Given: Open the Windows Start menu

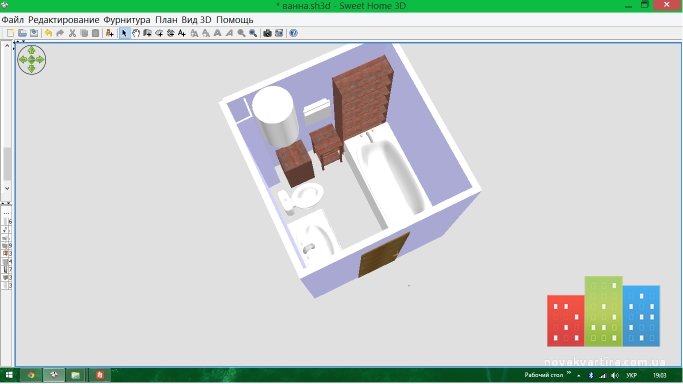Looking at the screenshot, I should click(x=9, y=375).
